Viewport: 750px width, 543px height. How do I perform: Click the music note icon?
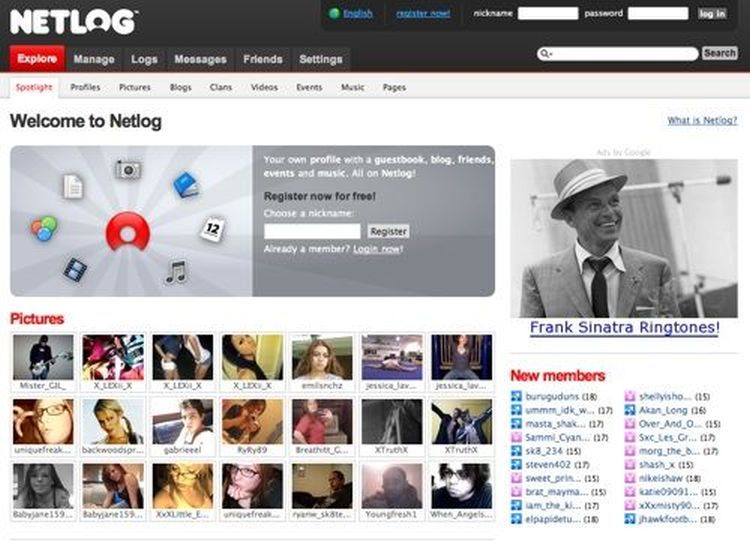tap(176, 271)
